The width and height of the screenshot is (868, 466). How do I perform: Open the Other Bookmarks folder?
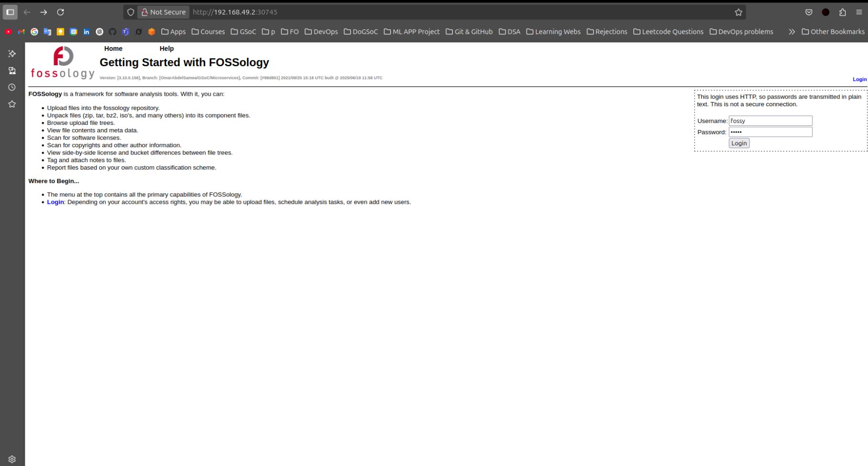tap(833, 31)
